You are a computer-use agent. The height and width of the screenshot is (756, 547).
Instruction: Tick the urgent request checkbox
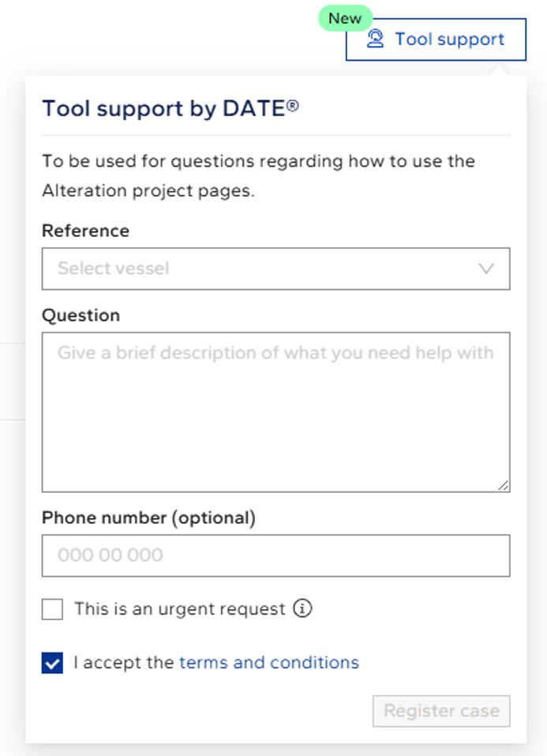[x=53, y=609]
